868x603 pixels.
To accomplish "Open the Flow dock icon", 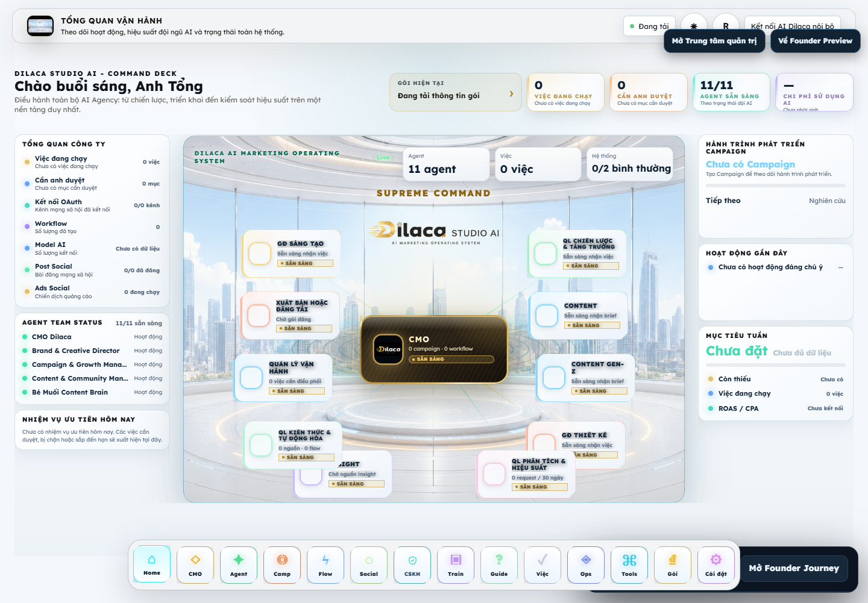I will (325, 564).
